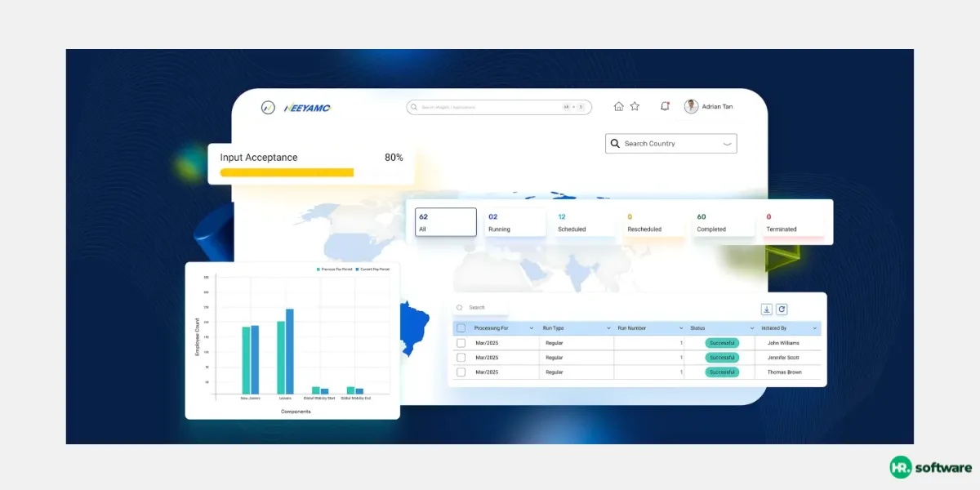Open the Initiated By column dropdown arrow
980x490 pixels.
coord(814,328)
